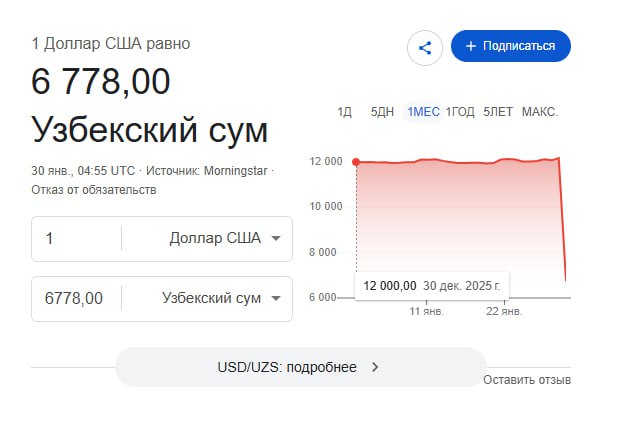Click the plus icon on Подписаться
The width and height of the screenshot is (628, 424).
471,46
